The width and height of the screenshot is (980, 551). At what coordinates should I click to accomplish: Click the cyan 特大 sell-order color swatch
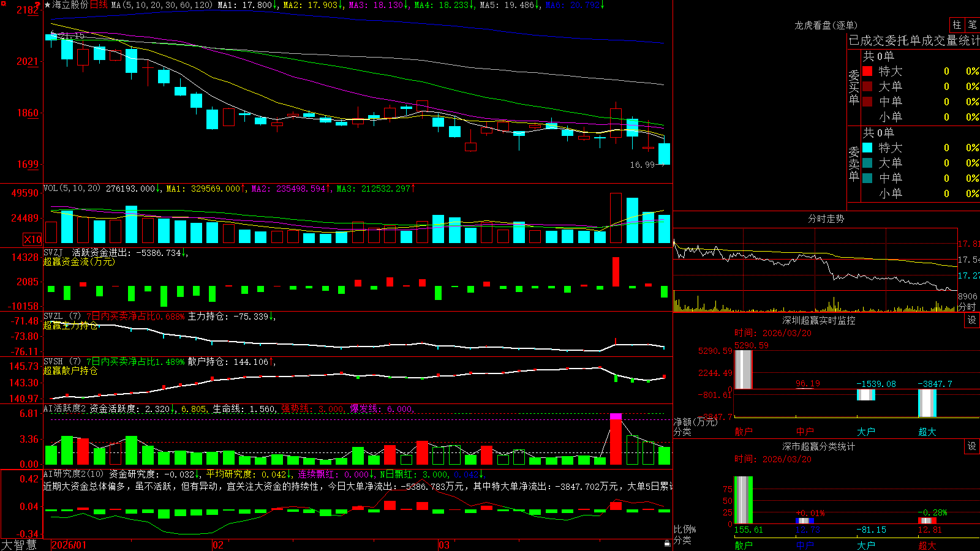point(867,148)
